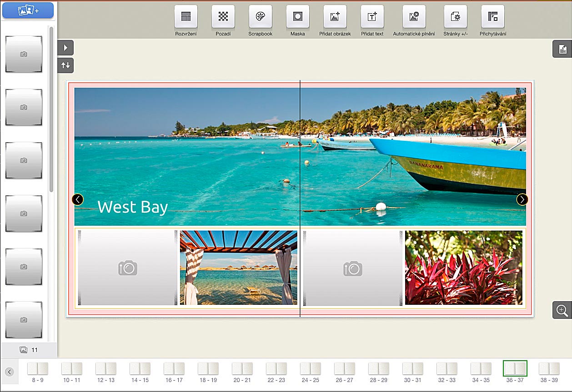Image resolution: width=572 pixels, height=392 pixels.
Task: Select the West Bay title text
Action: [x=133, y=207]
